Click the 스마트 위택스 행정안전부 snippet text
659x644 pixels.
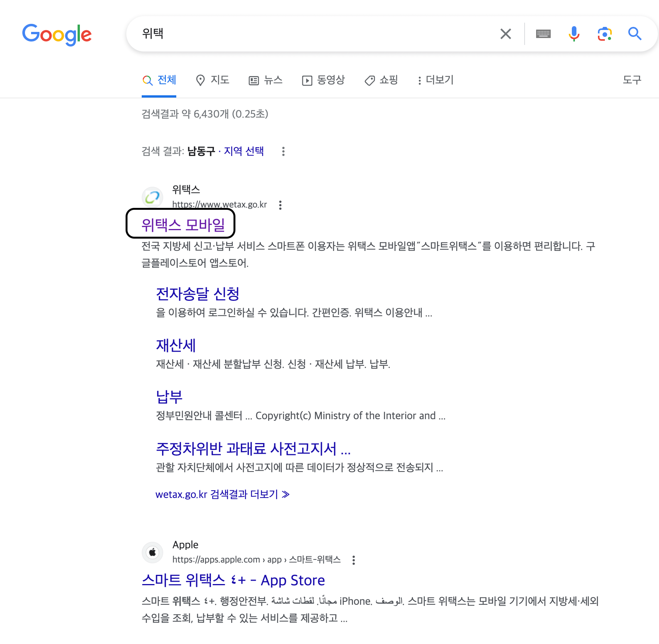[370, 609]
